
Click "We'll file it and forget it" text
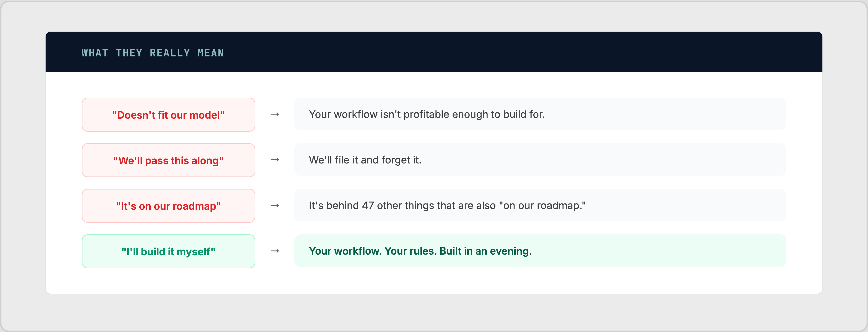point(365,160)
